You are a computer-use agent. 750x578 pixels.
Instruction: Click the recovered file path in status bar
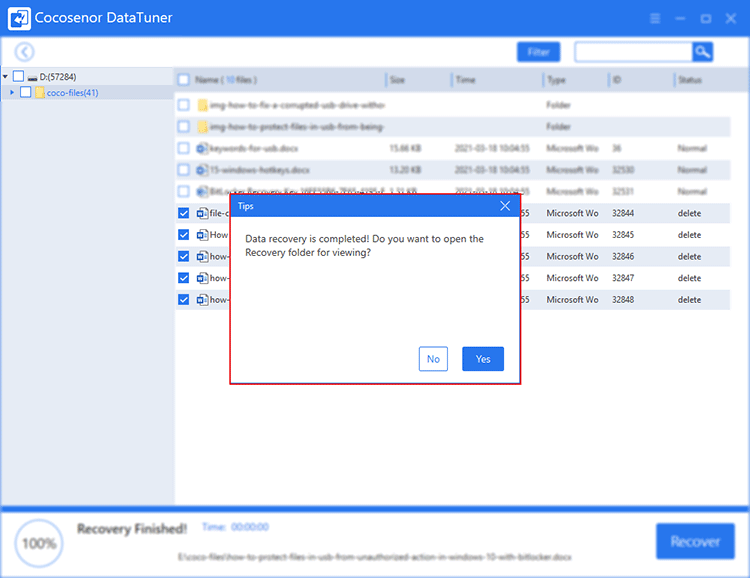click(375, 557)
